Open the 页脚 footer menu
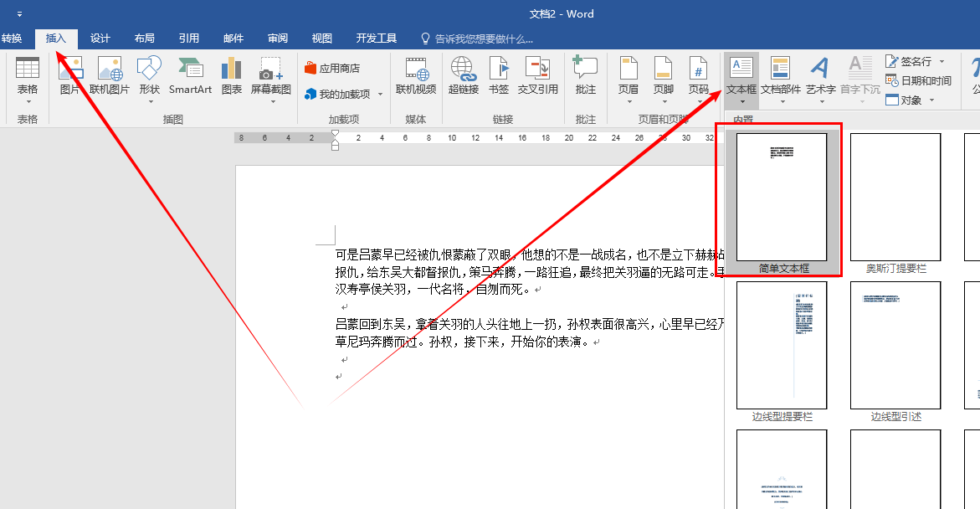The image size is (980, 509). point(663,80)
